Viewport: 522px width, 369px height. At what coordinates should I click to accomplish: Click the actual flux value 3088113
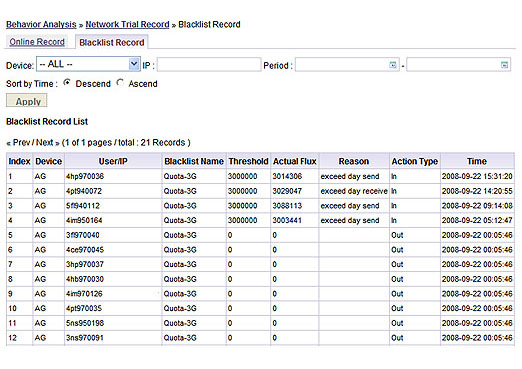pyautogui.click(x=287, y=206)
